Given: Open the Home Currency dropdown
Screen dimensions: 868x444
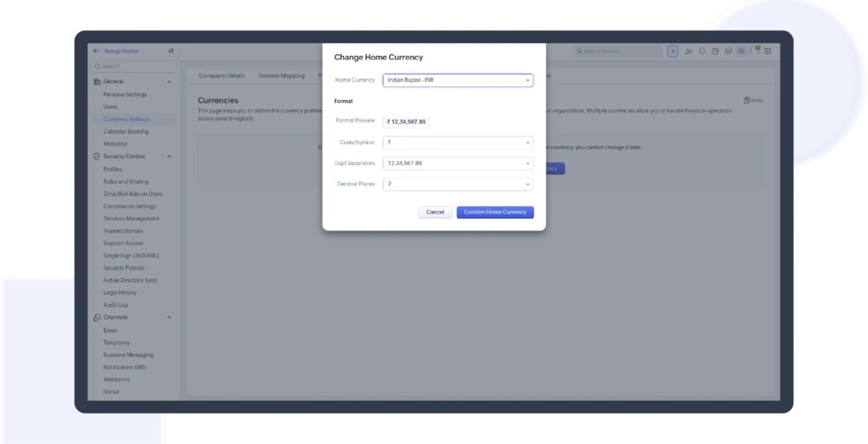Looking at the screenshot, I should pyautogui.click(x=458, y=80).
